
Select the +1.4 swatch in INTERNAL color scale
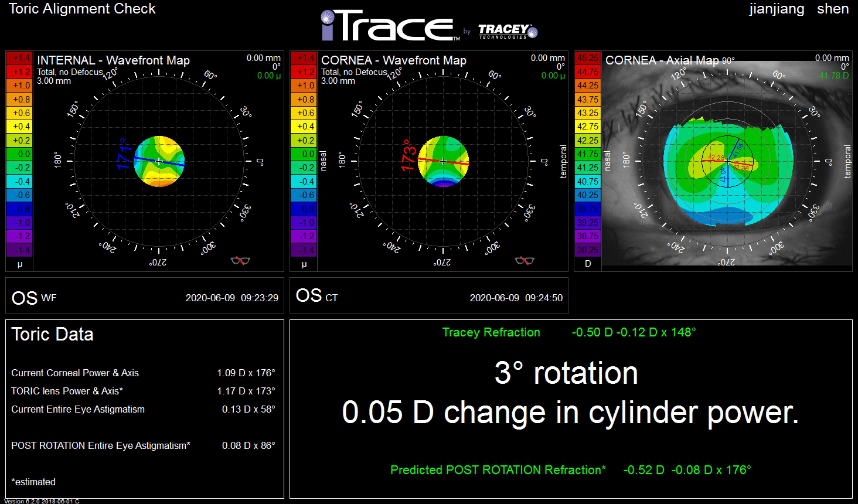tap(19, 58)
